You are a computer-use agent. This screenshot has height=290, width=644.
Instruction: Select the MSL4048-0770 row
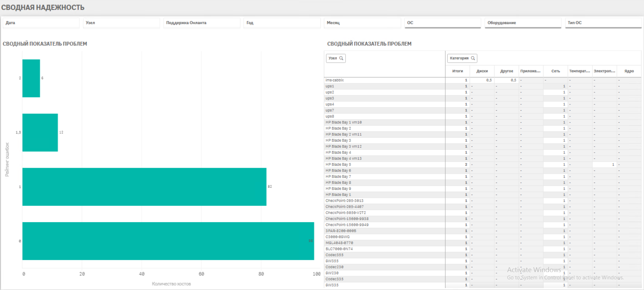[384, 243]
